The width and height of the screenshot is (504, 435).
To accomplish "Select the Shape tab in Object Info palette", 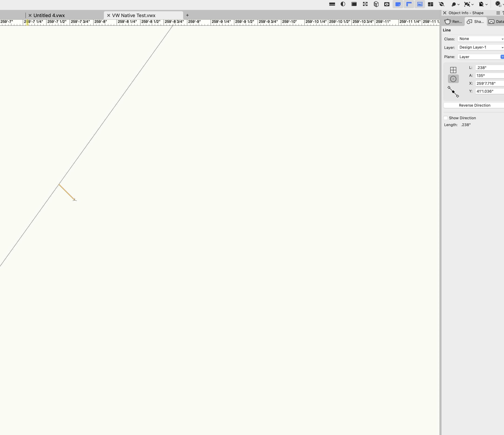I will tap(475, 22).
